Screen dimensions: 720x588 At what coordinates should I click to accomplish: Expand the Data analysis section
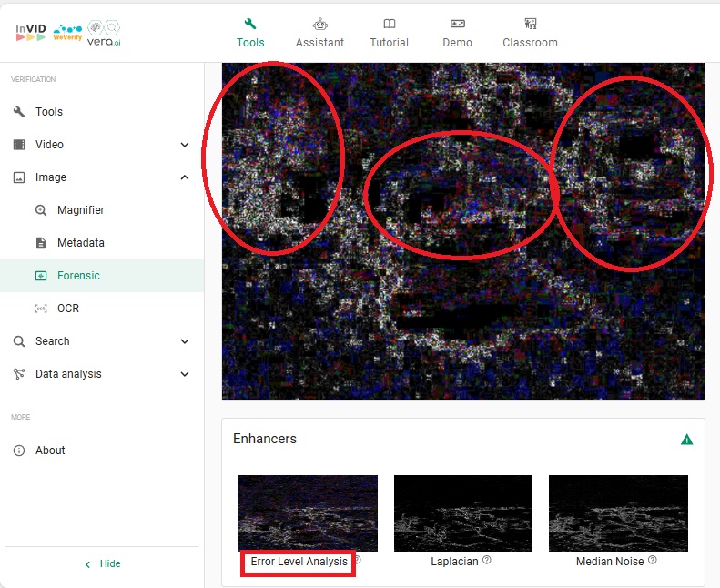tap(185, 374)
